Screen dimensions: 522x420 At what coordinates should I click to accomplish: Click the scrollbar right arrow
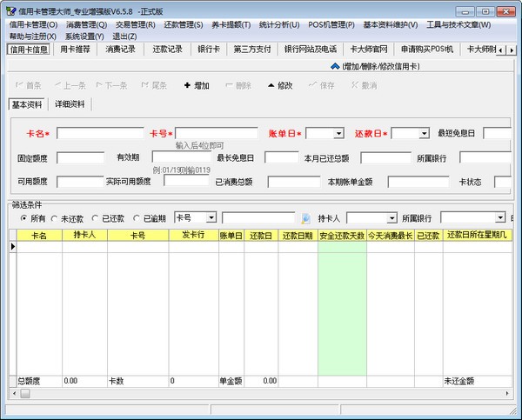[507, 393]
